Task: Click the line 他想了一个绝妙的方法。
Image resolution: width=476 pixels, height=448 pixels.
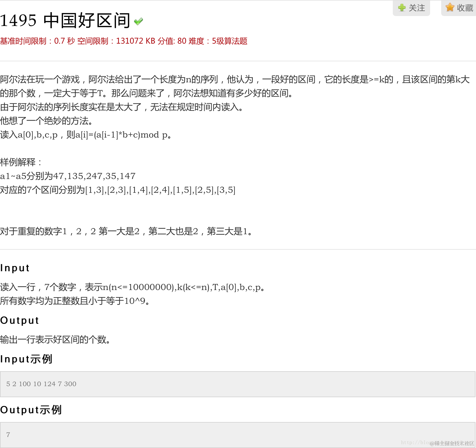Action: coord(47,121)
